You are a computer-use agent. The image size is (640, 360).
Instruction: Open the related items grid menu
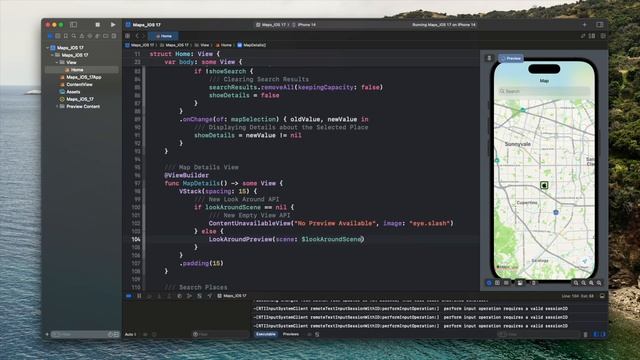[128, 36]
